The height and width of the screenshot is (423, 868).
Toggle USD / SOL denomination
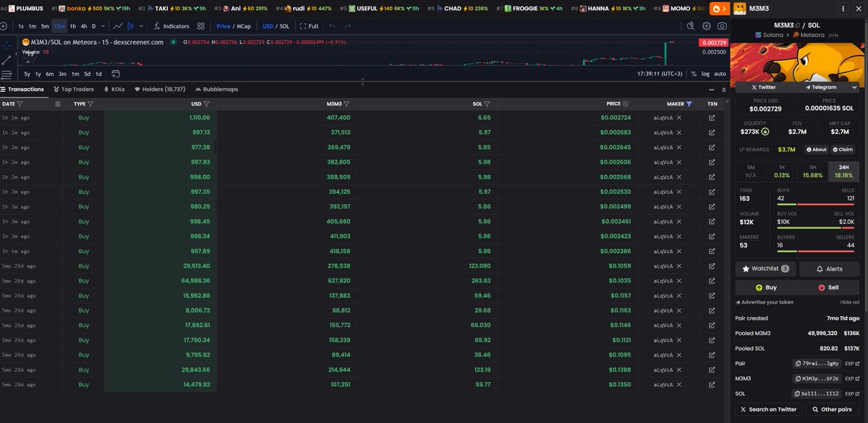pyautogui.click(x=276, y=26)
